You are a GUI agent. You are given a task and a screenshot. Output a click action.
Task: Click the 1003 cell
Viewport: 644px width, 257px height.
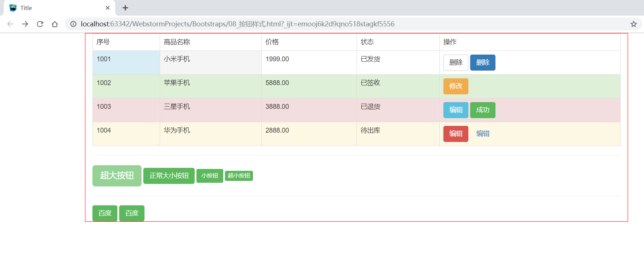pos(126,110)
